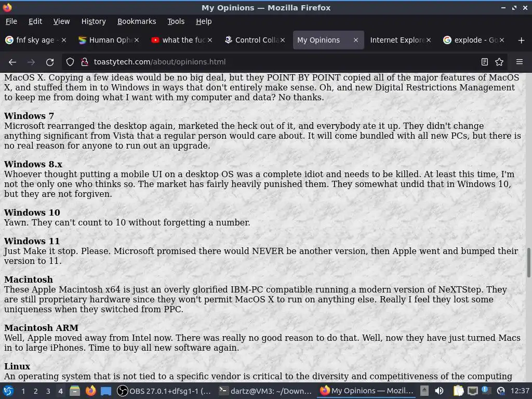Click the page vertical scrollbar thumb
Screen dimensions: 532x399
(528, 262)
